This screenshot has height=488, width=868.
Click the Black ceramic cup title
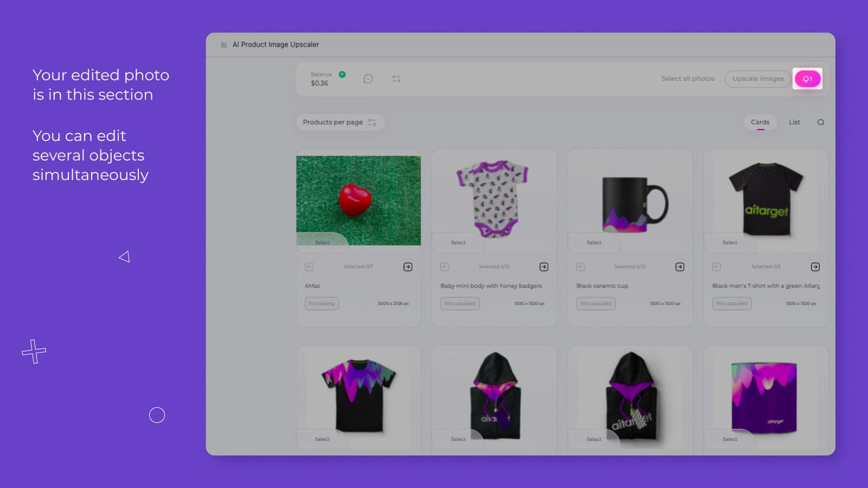pyautogui.click(x=602, y=286)
